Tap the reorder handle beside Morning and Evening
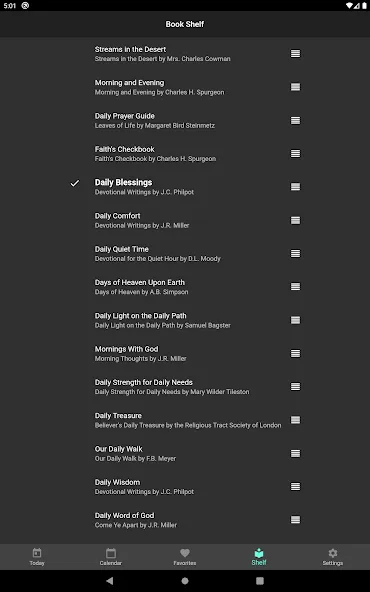 tap(295, 87)
